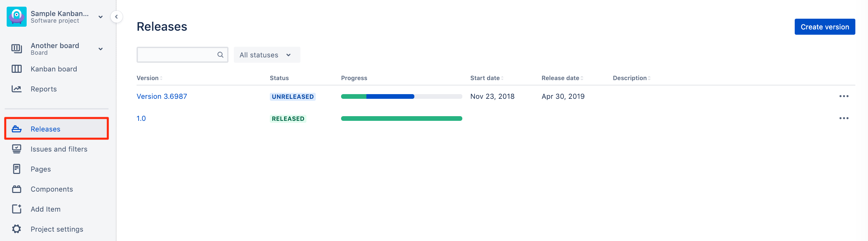Expand the Sample Kanban project chevron
This screenshot has width=868, height=241.
tap(100, 17)
